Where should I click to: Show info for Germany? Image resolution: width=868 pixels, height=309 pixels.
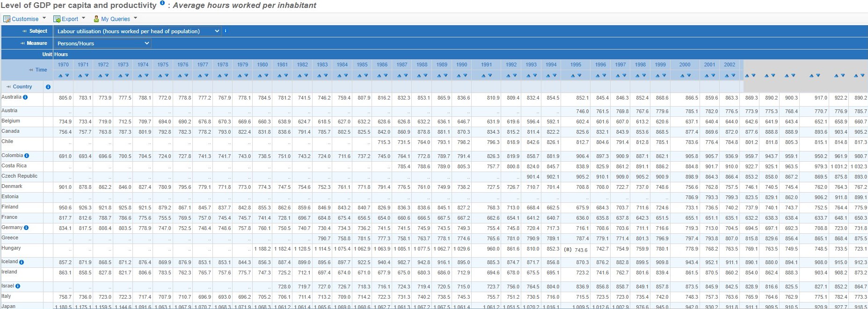[26, 228]
